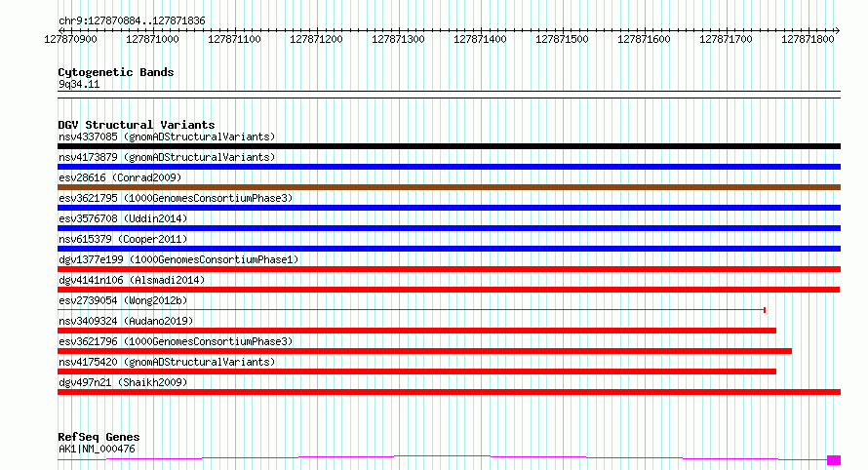
Task: Select variant label esv3621795 (1000GenomesConsortiumPhase3)
Action: 176,198
